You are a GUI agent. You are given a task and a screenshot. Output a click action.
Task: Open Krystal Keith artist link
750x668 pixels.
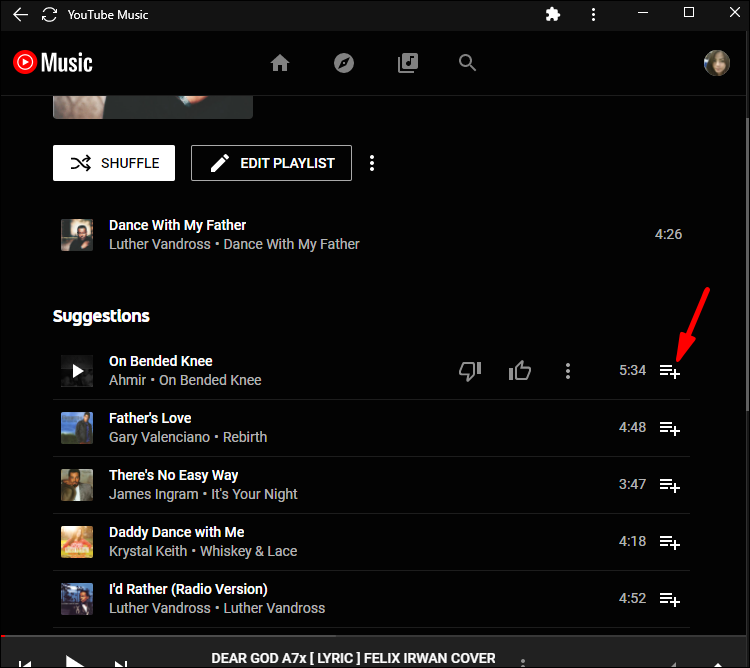point(148,551)
